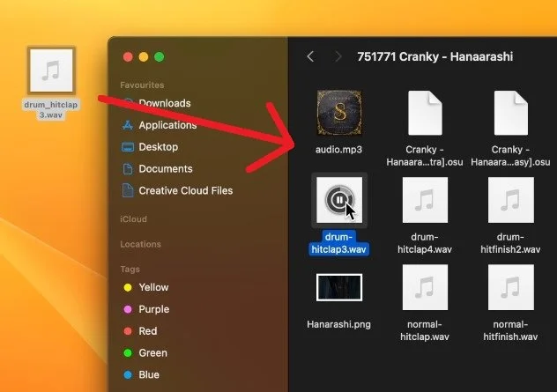
Task: Click the Favourites section header
Action: [x=142, y=85]
